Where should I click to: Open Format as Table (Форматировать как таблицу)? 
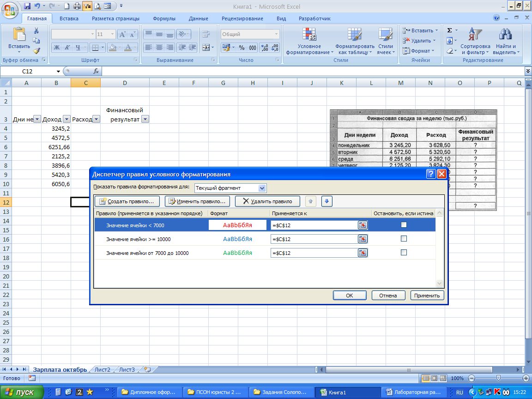[355, 41]
